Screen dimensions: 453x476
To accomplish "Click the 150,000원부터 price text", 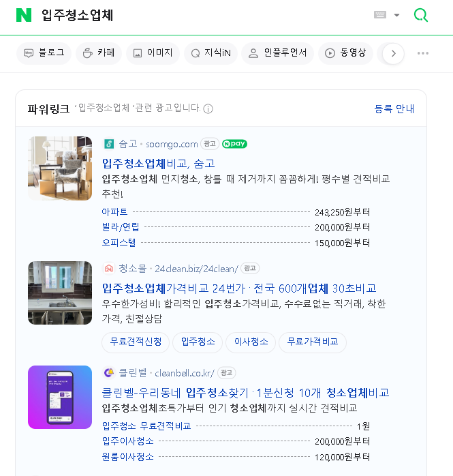I will coord(343,243).
